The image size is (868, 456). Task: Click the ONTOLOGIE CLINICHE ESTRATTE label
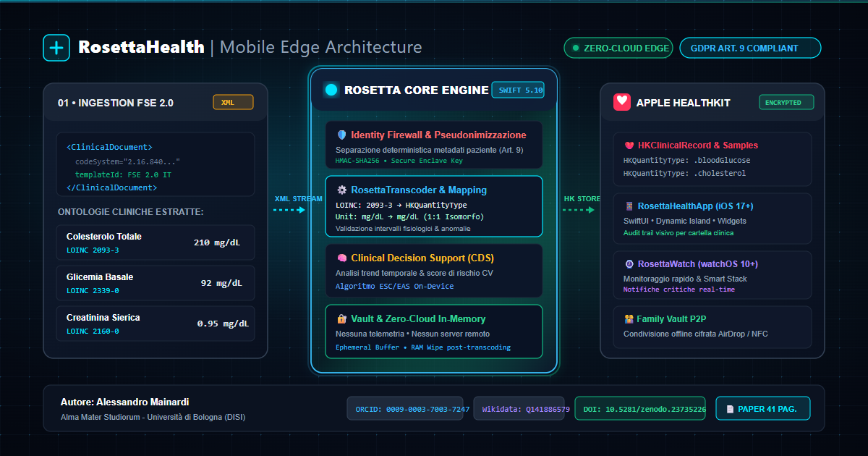coord(130,212)
